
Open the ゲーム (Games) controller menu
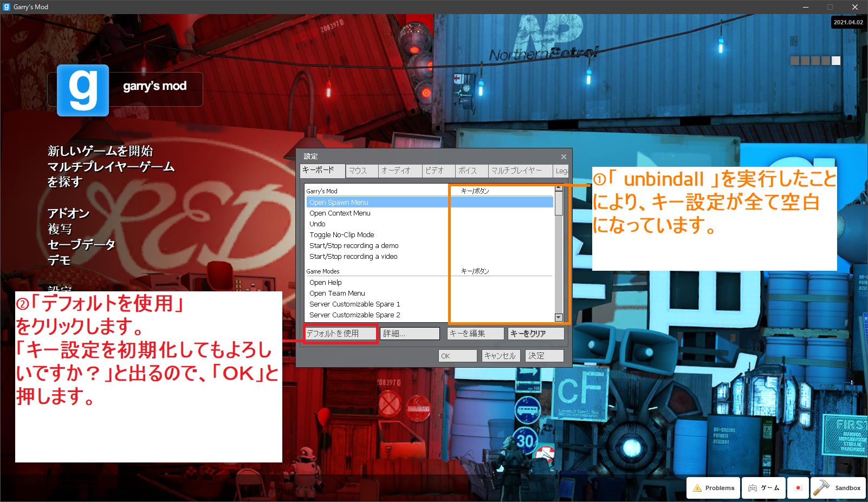tap(764, 488)
